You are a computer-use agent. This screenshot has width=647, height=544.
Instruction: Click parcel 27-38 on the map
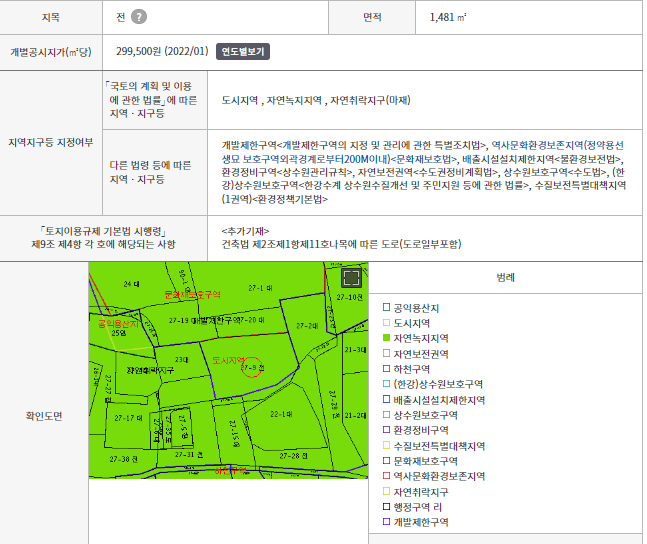(124, 459)
